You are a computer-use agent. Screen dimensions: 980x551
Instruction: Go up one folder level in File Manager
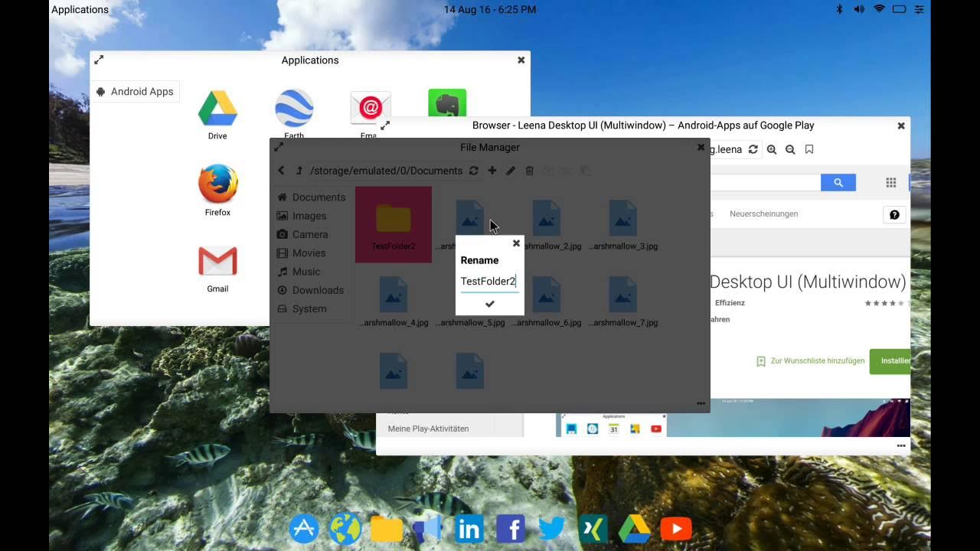click(299, 171)
